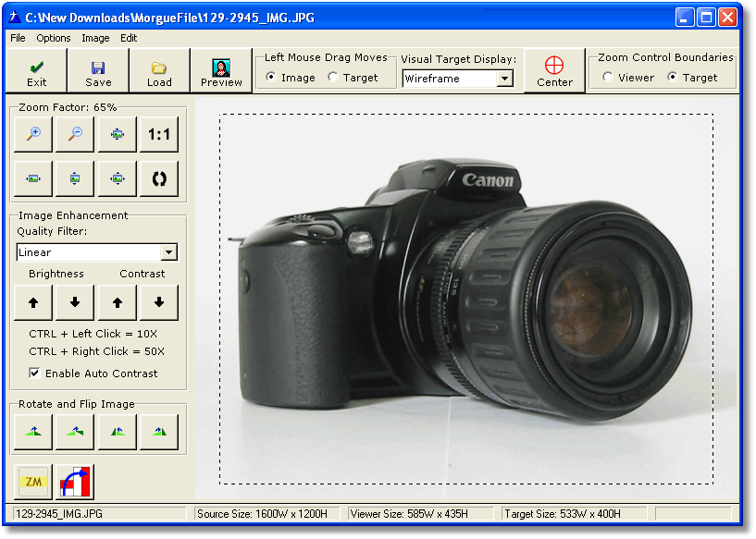Viewport: 756px width, 539px height.
Task: Open the Edit menu
Action: coord(129,38)
